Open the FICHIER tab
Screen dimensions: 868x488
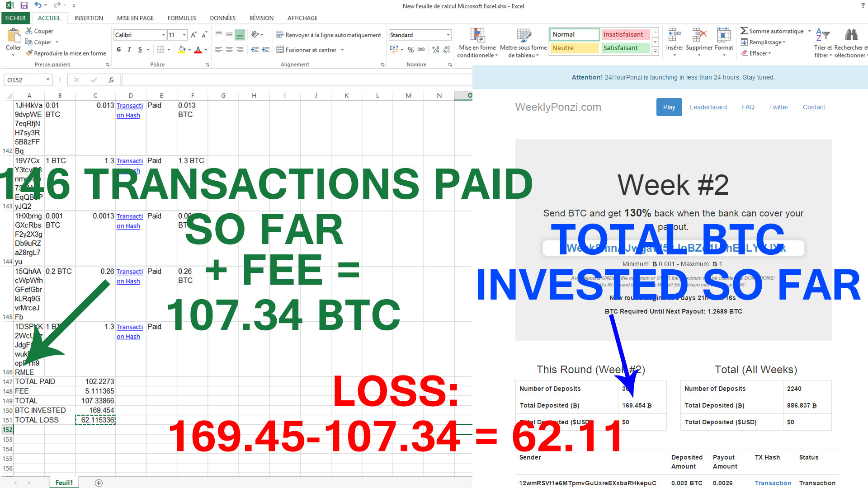click(x=15, y=18)
